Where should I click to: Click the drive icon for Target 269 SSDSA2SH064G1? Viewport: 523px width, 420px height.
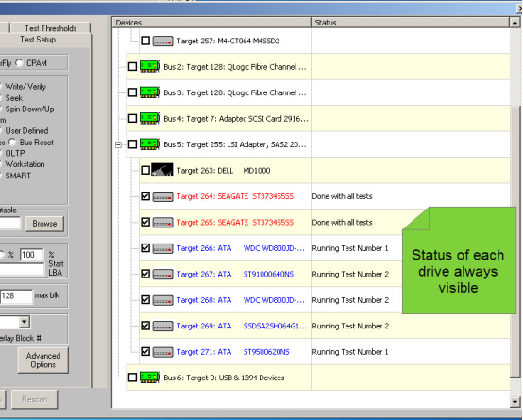(162, 326)
